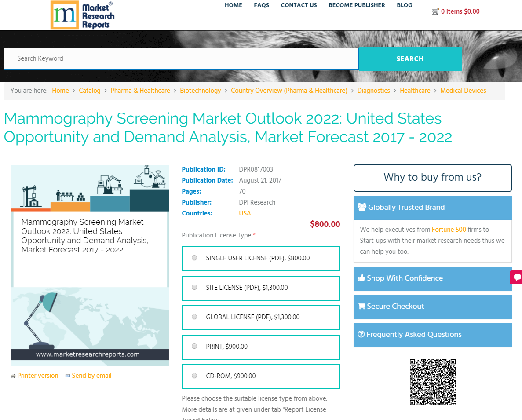Open the HOME menu item
522x420 pixels.
[x=234, y=5]
